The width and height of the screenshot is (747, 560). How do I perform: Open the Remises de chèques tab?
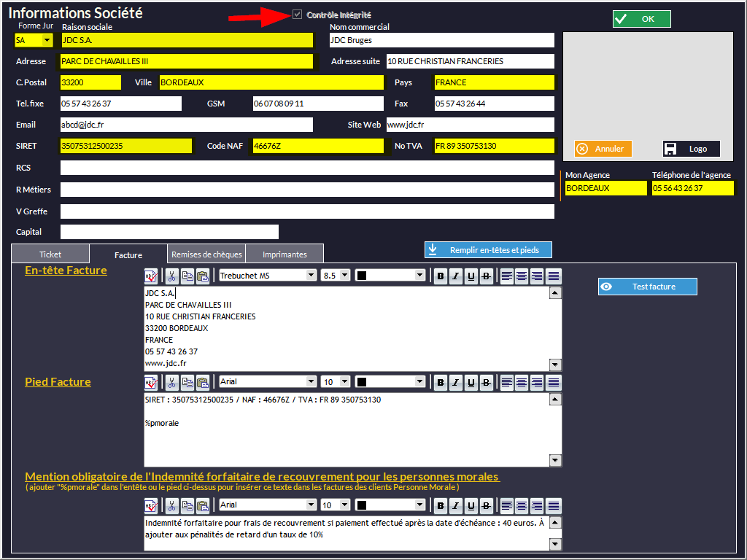(206, 254)
